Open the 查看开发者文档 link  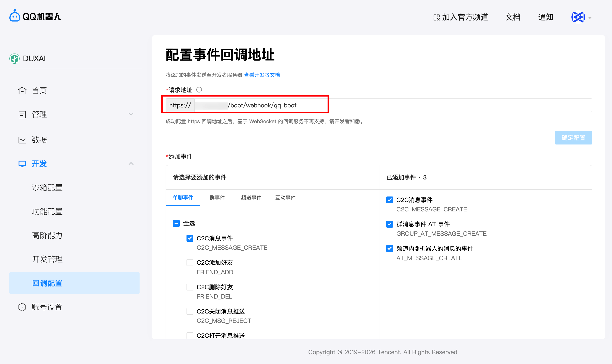coord(262,75)
